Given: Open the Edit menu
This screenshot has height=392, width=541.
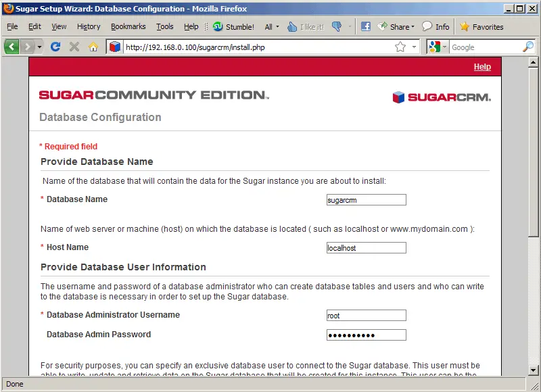Looking at the screenshot, I should click(34, 26).
